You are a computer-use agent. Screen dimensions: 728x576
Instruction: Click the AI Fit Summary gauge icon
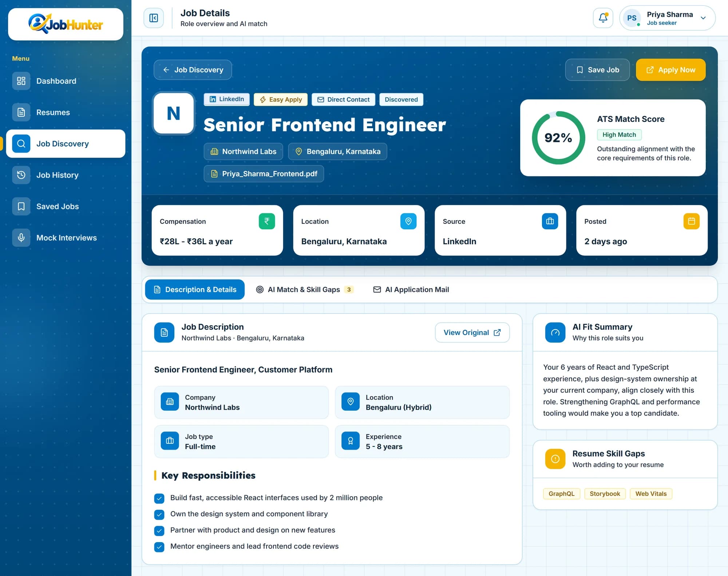555,332
